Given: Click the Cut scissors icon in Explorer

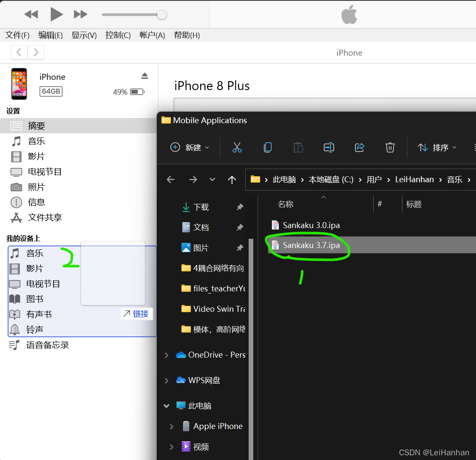Looking at the screenshot, I should [237, 147].
